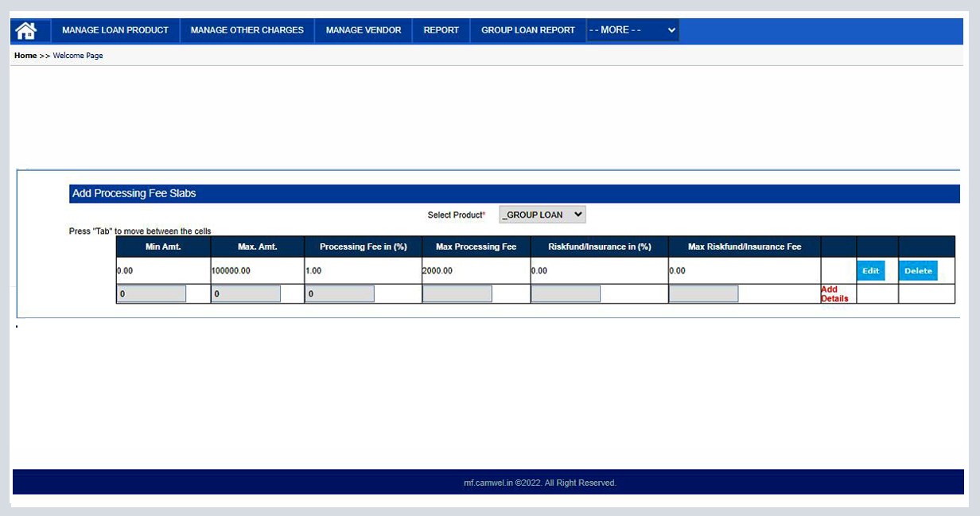The image size is (980, 516).
Task: Click the Max Riskfund/Insurance Fee input field
Action: (703, 293)
